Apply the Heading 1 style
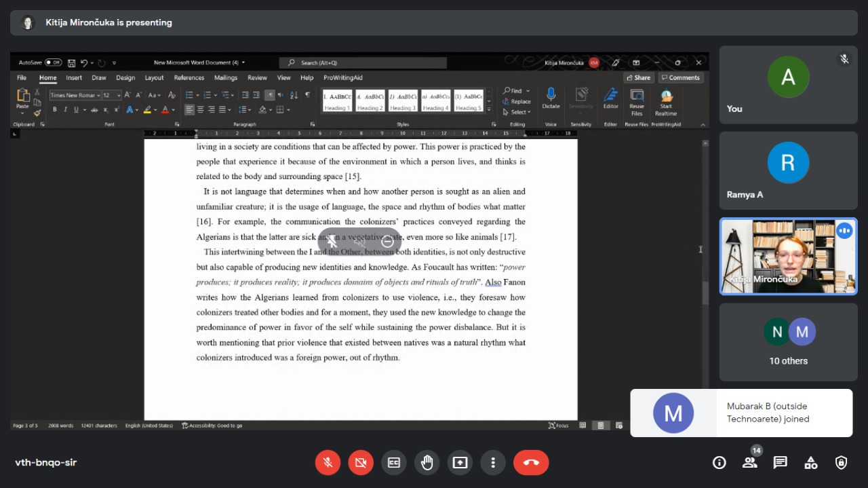 point(337,100)
